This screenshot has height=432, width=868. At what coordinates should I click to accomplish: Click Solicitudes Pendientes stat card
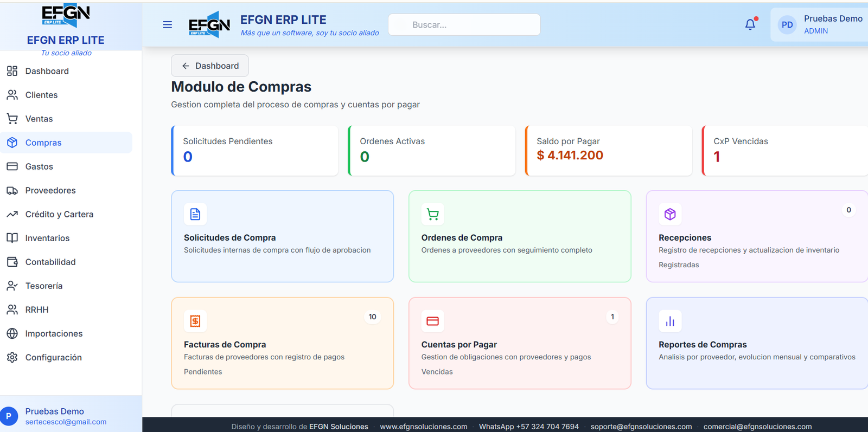255,151
